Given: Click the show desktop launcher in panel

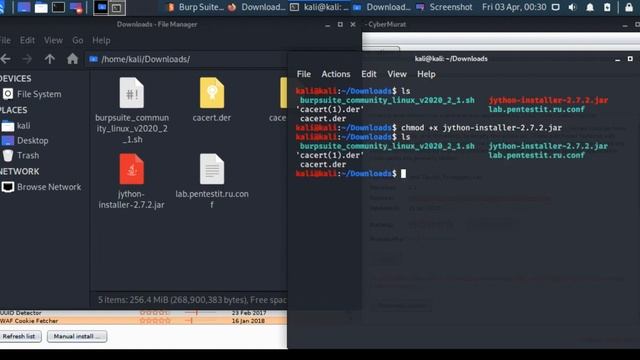Looking at the screenshot, I should [x=24, y=7].
